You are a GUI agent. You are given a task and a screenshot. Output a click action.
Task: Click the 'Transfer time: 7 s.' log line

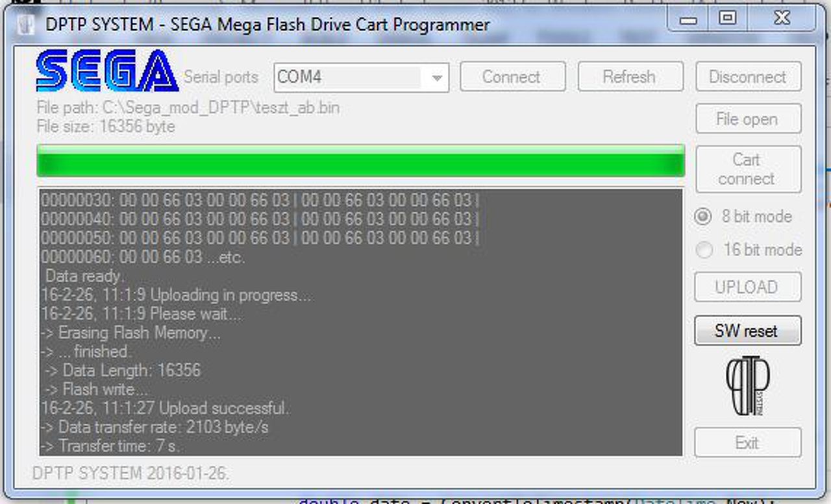[x=110, y=446]
